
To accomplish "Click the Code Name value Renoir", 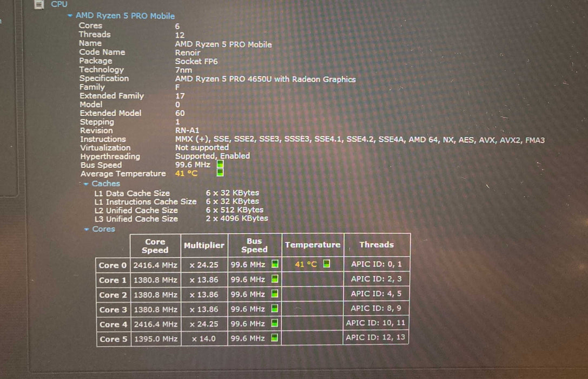I will tap(188, 53).
